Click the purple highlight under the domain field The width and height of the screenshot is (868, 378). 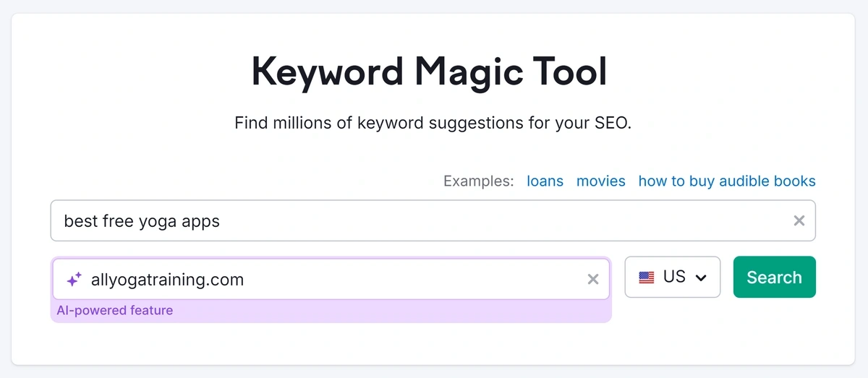point(331,312)
